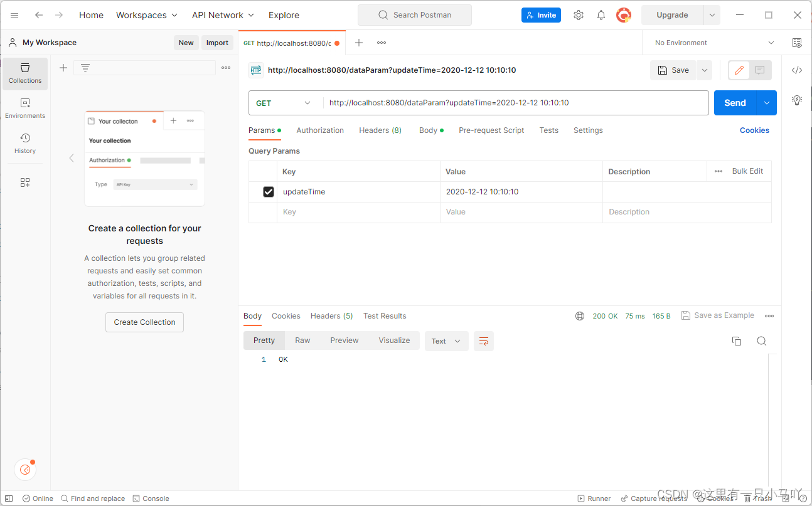Open History in the sidebar
812x506 pixels.
coord(25,144)
